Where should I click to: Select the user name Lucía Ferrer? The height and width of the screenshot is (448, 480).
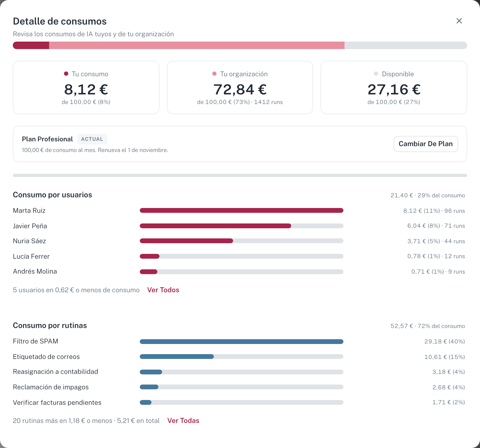tap(31, 257)
